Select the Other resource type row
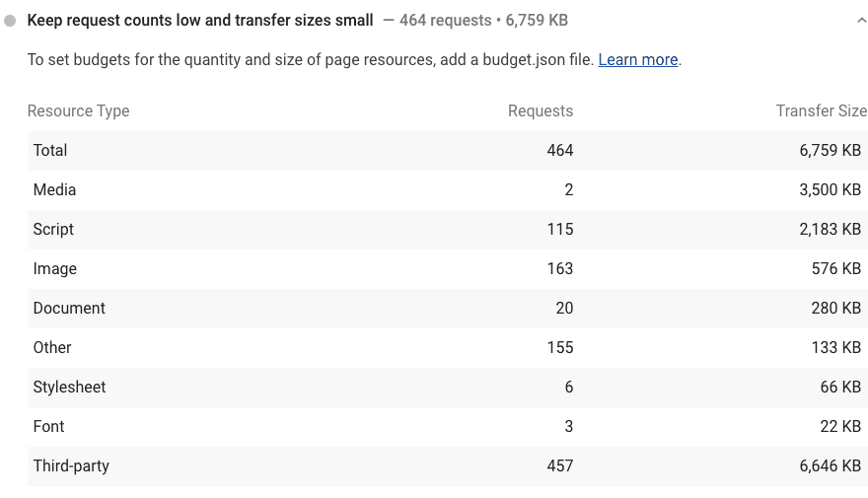Image resolution: width=868 pixels, height=498 pixels. [x=52, y=347]
